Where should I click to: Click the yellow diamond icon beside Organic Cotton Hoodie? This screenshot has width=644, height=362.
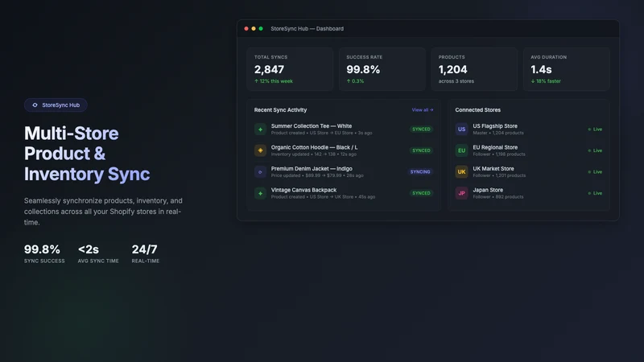click(x=260, y=150)
